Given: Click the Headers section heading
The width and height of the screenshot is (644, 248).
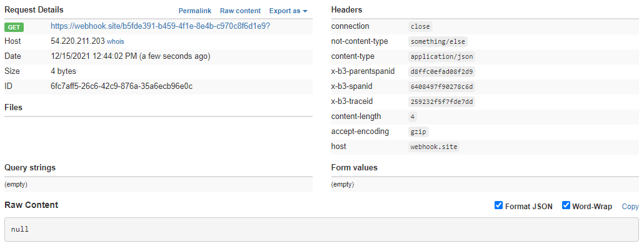Looking at the screenshot, I should [x=346, y=10].
